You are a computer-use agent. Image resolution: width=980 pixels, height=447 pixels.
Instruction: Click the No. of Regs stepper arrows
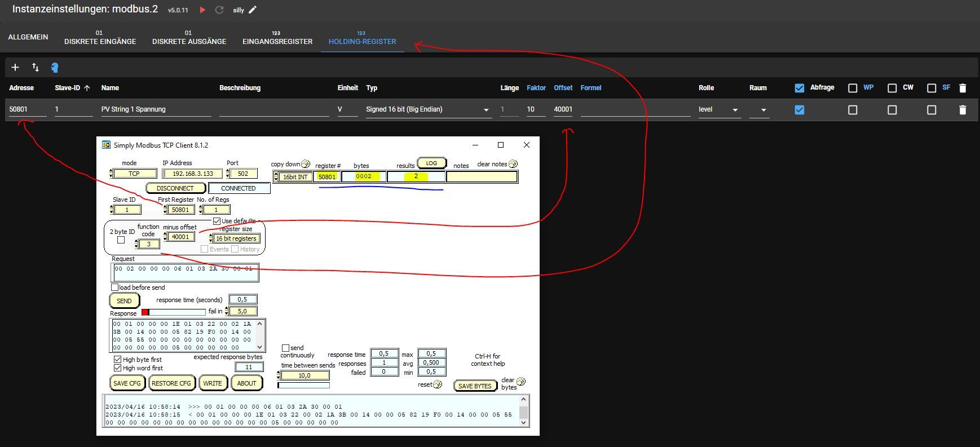coord(201,210)
